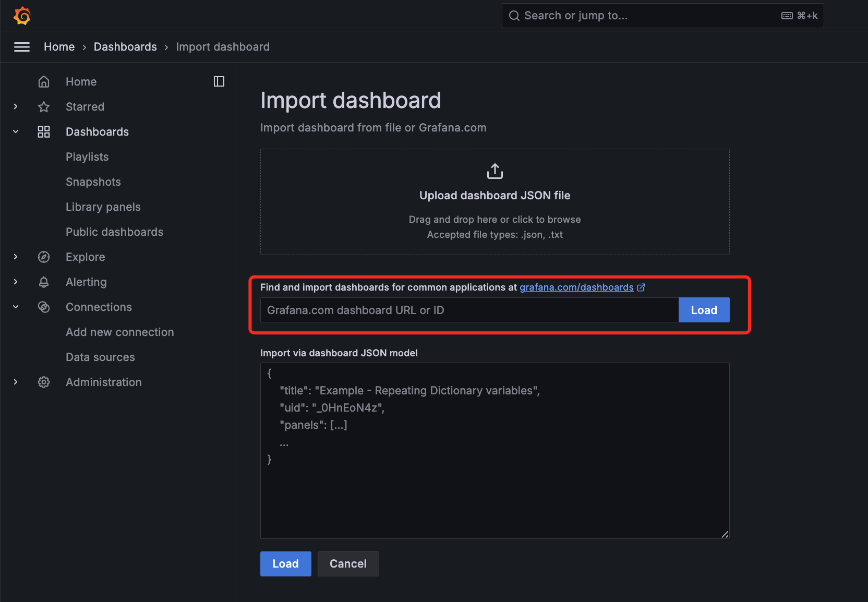
Task: Click the Alerting bell icon
Action: point(44,282)
